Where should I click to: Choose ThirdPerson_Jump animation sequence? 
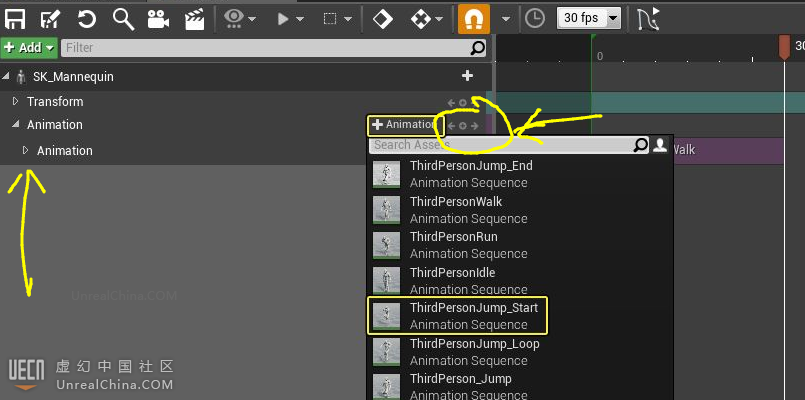click(x=520, y=387)
